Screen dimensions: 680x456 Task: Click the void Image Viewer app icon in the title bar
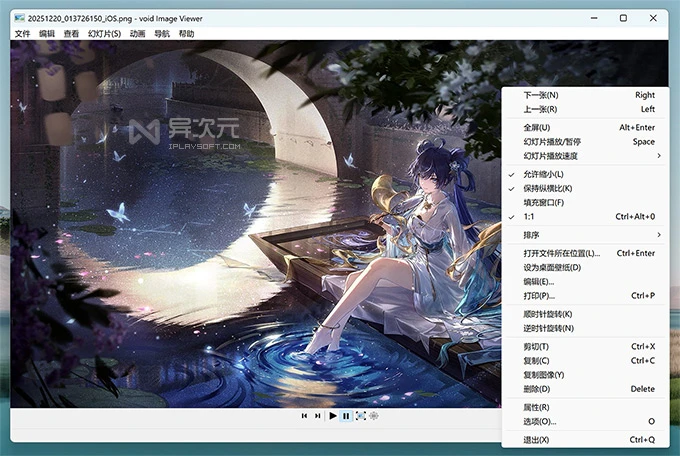(20, 18)
